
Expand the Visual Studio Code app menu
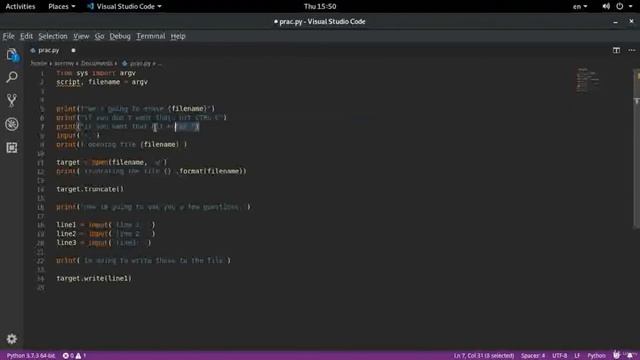pos(124,6)
